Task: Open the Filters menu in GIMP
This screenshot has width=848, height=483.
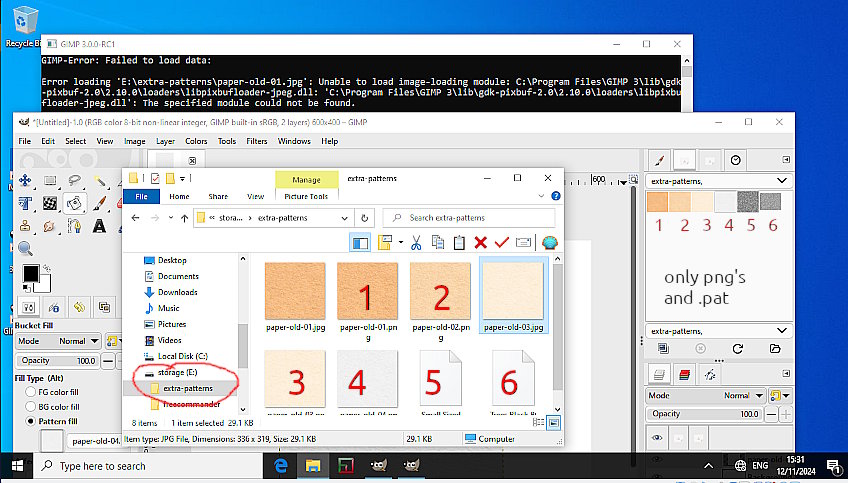Action: [257, 141]
